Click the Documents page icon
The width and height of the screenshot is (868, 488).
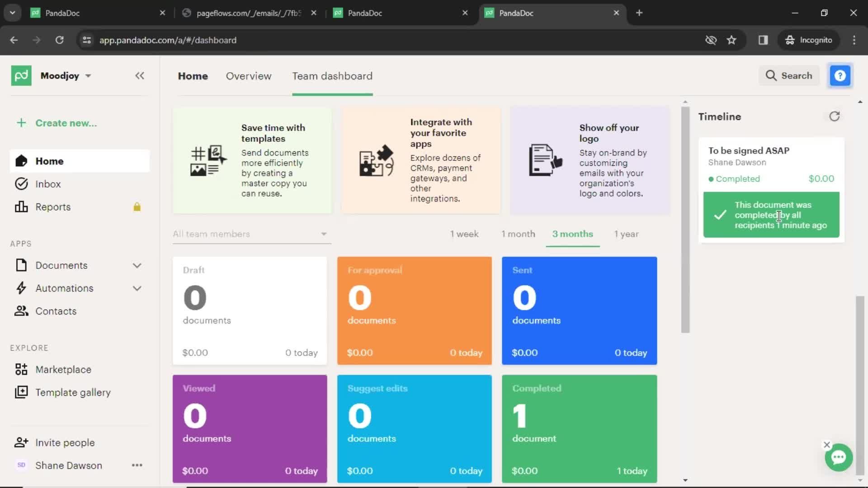click(x=21, y=265)
